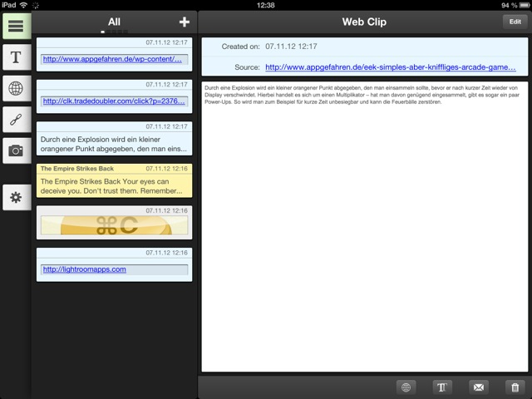Select the command-C image clip
This screenshot has width=532, height=399.
(114, 222)
